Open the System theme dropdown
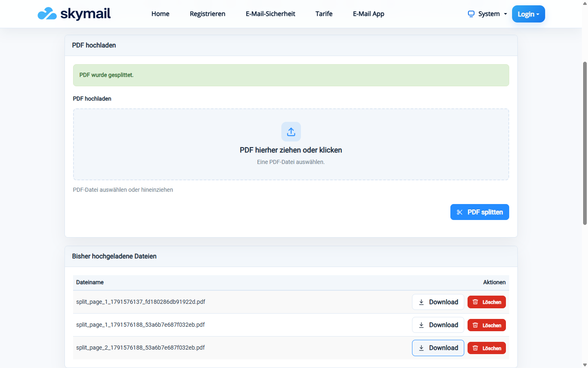Image resolution: width=588 pixels, height=368 pixels. pyautogui.click(x=488, y=14)
